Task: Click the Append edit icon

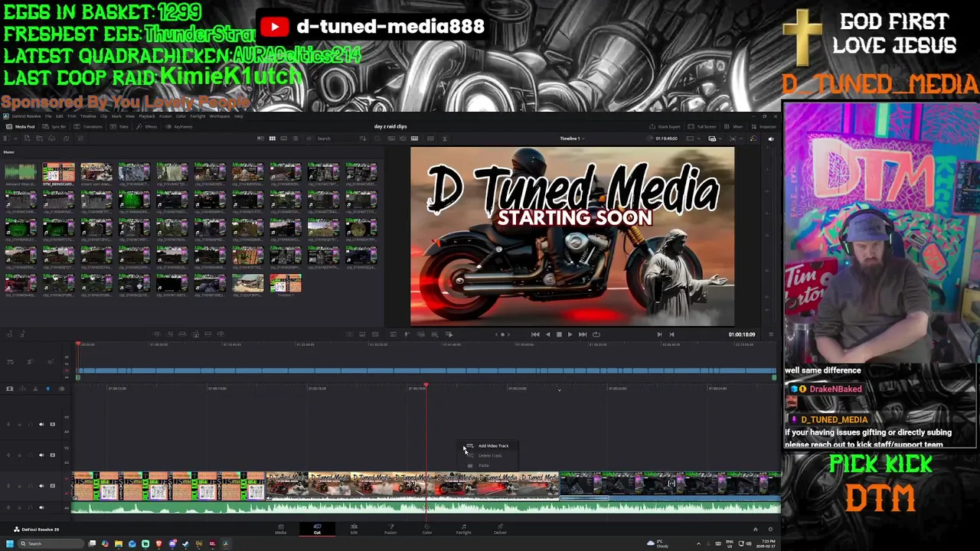Action: pyautogui.click(x=170, y=334)
